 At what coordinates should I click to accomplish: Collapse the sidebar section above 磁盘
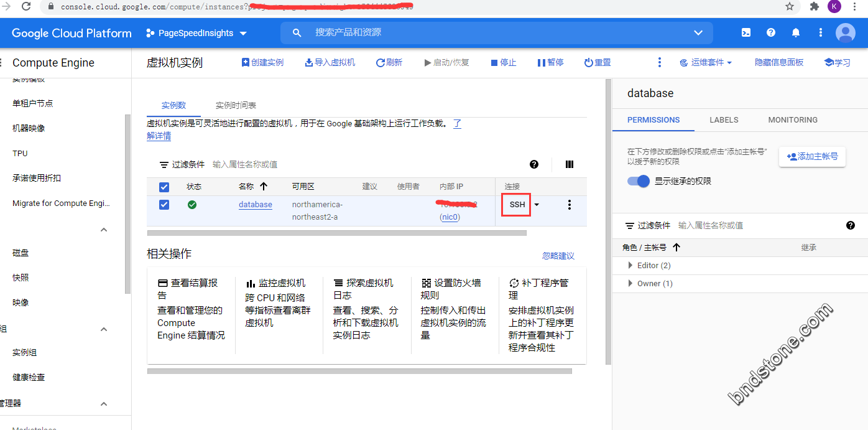click(104, 230)
